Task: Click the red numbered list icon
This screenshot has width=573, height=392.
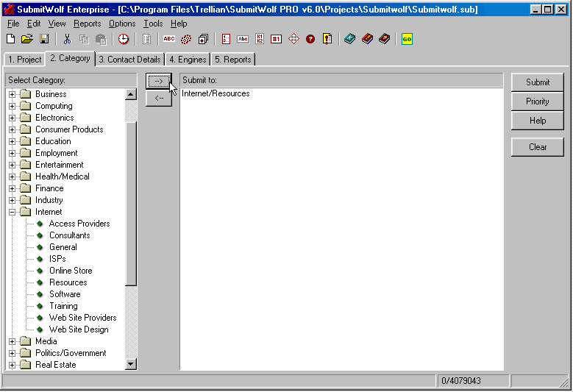Action: click(x=226, y=39)
